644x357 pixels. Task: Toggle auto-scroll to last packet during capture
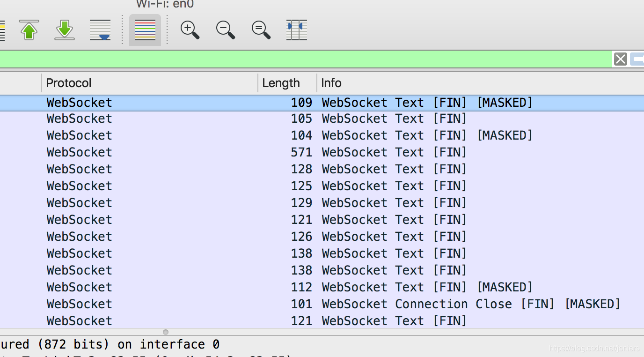coord(100,30)
